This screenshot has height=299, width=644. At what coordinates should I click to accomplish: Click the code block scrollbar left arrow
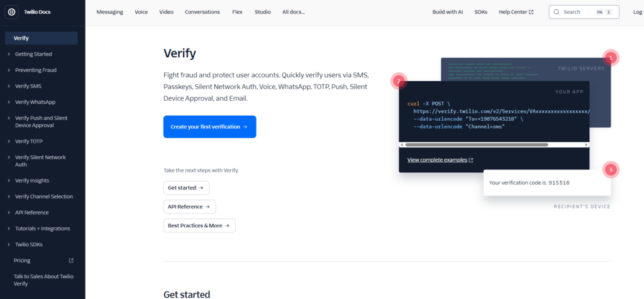pyautogui.click(x=402, y=145)
